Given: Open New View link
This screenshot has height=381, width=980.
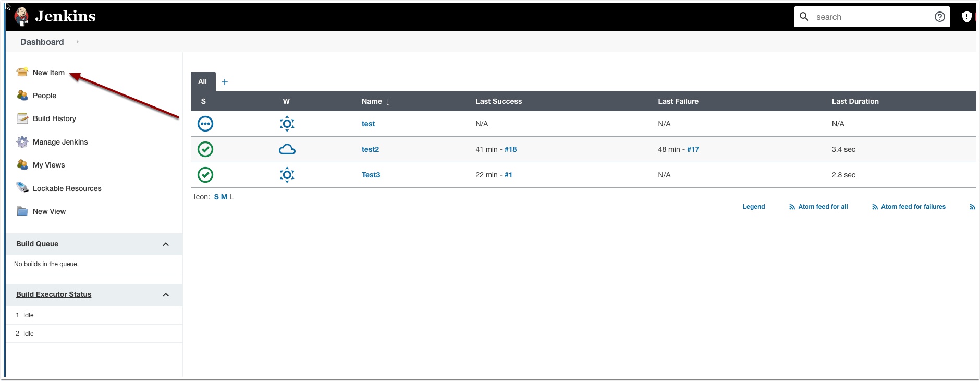Looking at the screenshot, I should click(49, 211).
